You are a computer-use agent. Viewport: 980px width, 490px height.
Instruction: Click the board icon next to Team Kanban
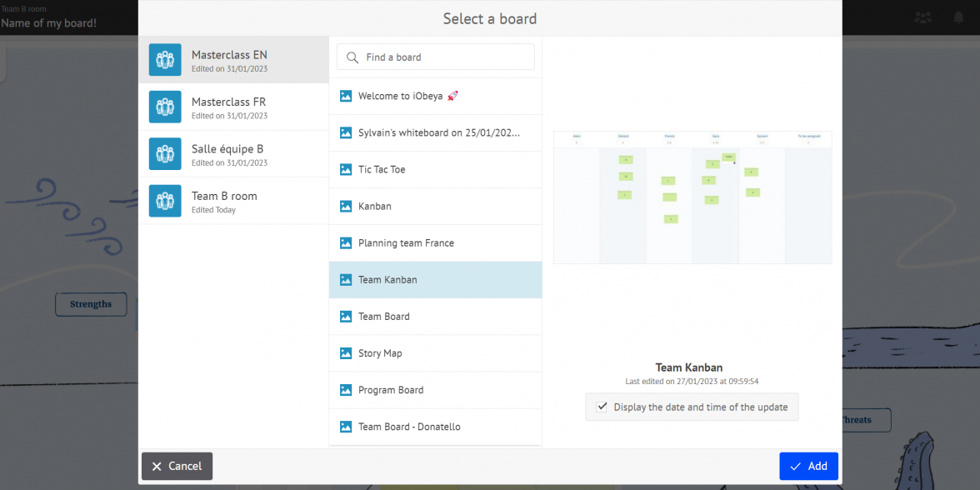pos(345,279)
